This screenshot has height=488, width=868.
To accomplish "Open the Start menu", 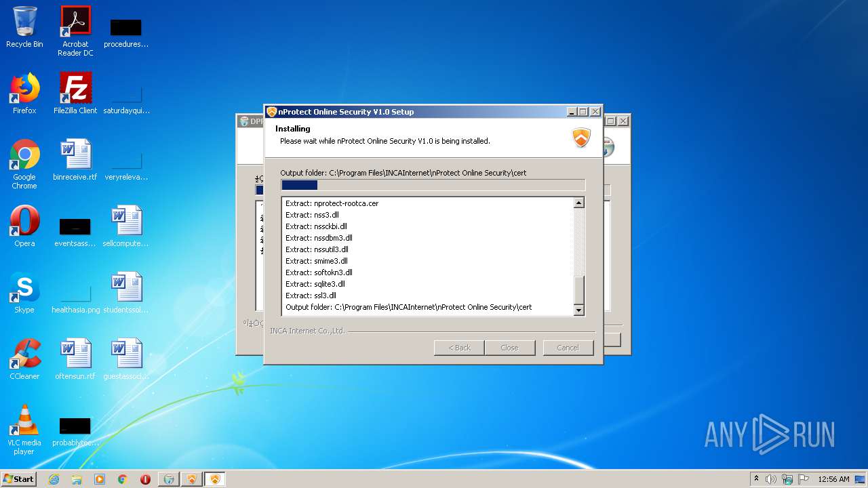I will pyautogui.click(x=18, y=479).
